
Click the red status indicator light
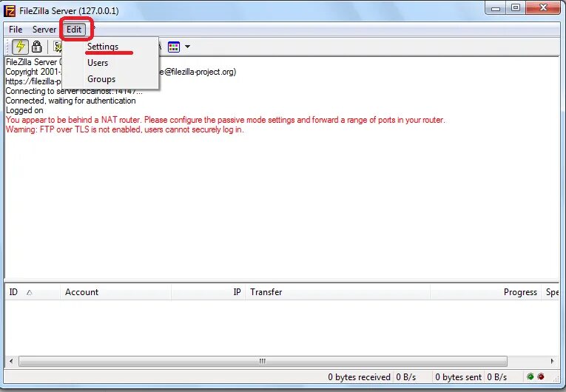point(541,377)
